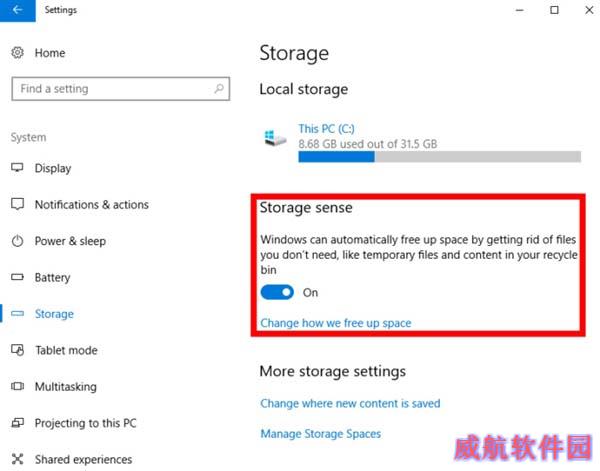This screenshot has width=600, height=471.
Task: Click the Multitasking icon
Action: pyautogui.click(x=17, y=386)
